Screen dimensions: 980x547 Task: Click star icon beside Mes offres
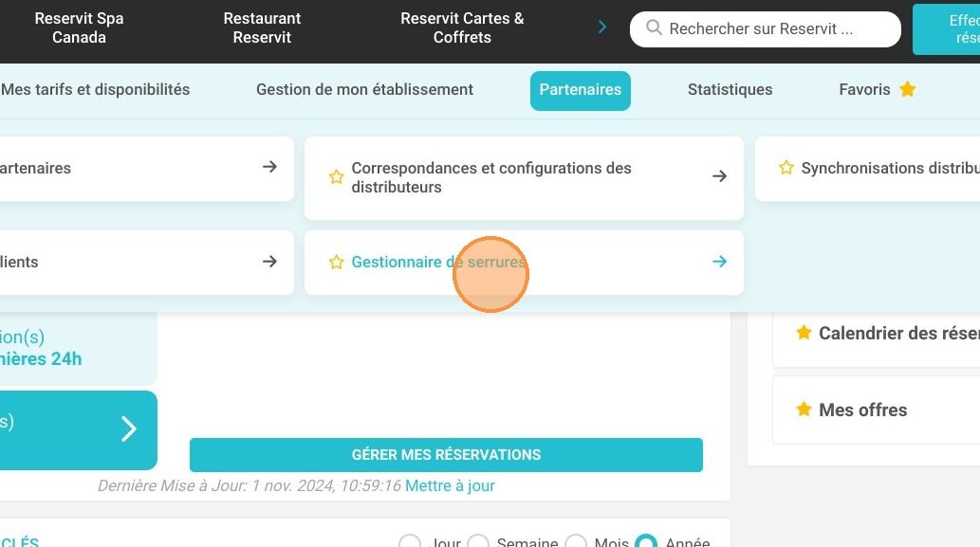point(804,409)
